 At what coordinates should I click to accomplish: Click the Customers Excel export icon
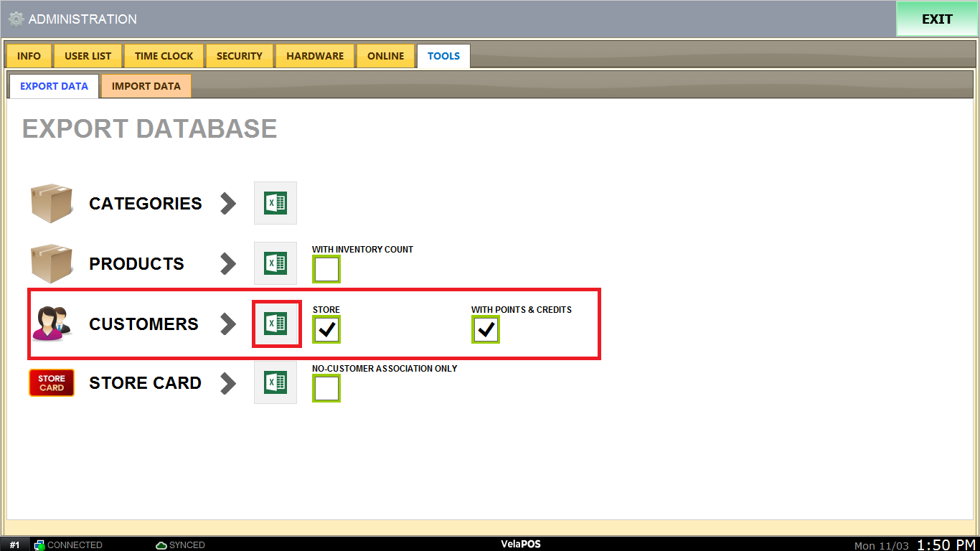(x=275, y=324)
